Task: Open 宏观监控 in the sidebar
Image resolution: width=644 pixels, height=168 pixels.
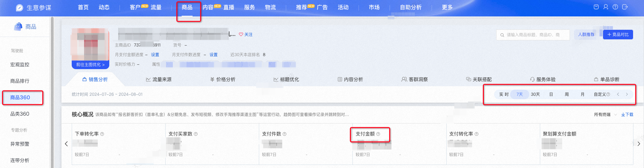Action: tap(20, 65)
